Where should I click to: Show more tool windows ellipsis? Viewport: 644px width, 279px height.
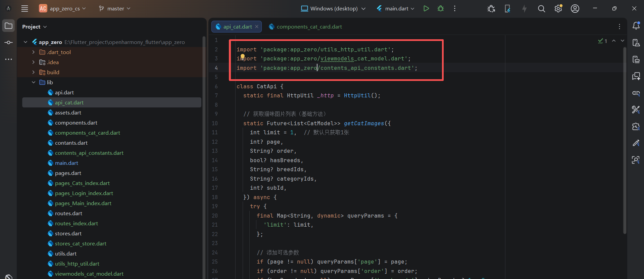[x=8, y=59]
